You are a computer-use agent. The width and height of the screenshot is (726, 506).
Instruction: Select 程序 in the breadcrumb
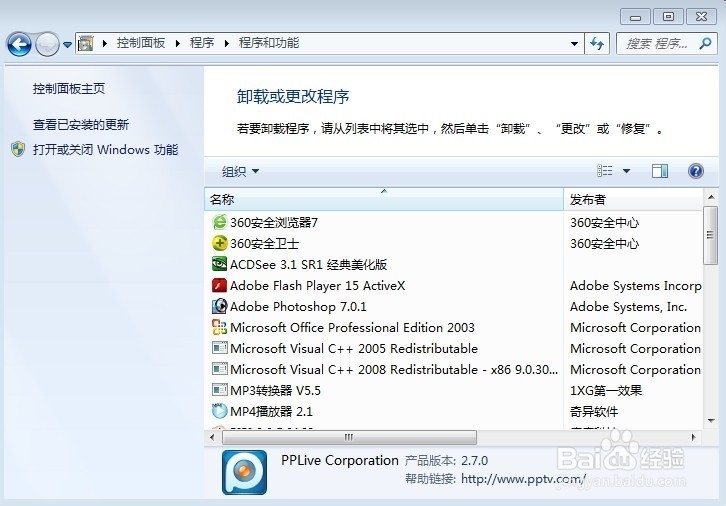click(202, 43)
